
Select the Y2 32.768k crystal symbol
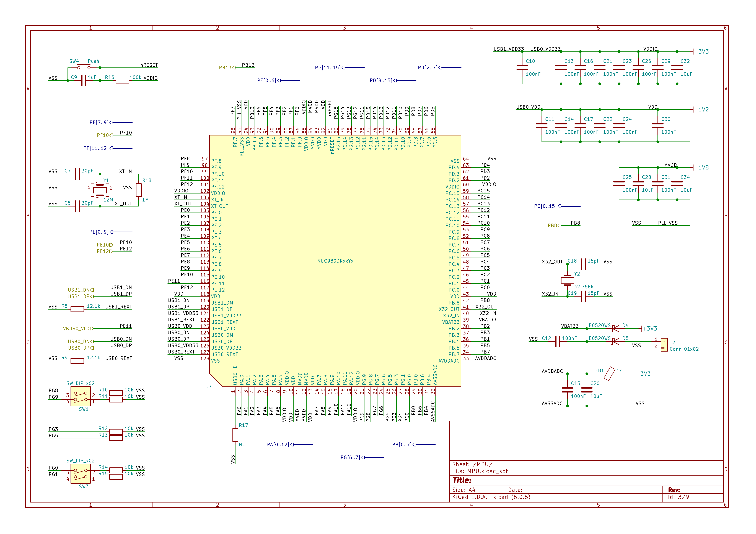pos(567,280)
